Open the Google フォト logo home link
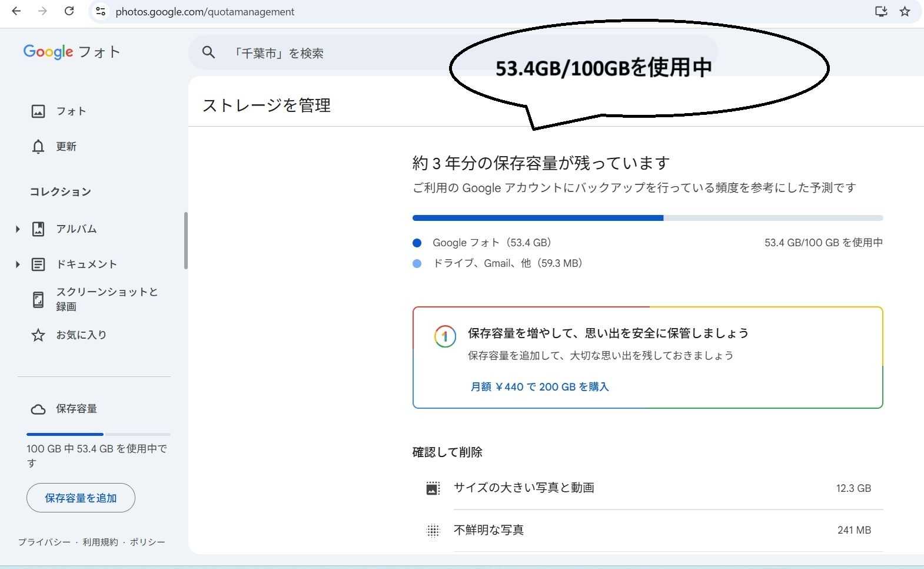This screenshot has width=924, height=569. pyautogui.click(x=72, y=52)
